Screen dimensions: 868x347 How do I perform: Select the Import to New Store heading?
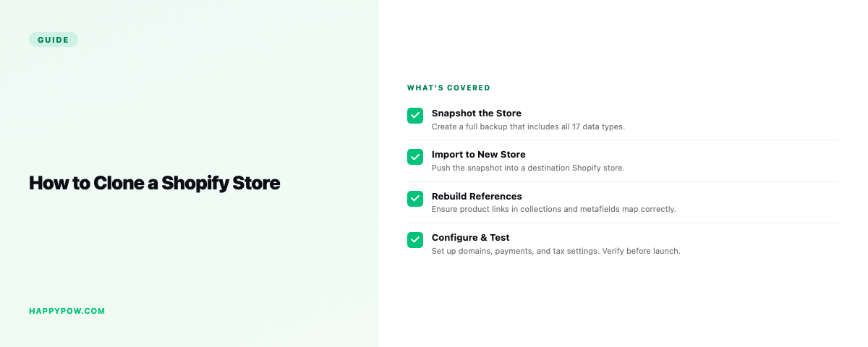pos(479,155)
